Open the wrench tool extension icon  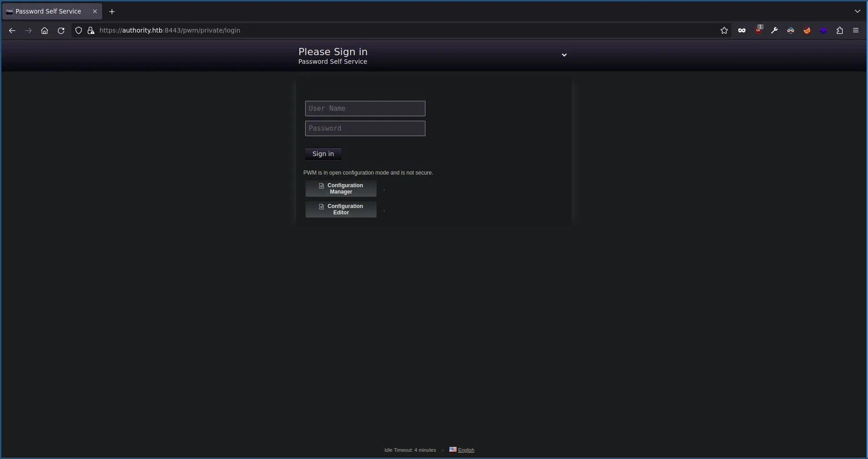coord(774,30)
